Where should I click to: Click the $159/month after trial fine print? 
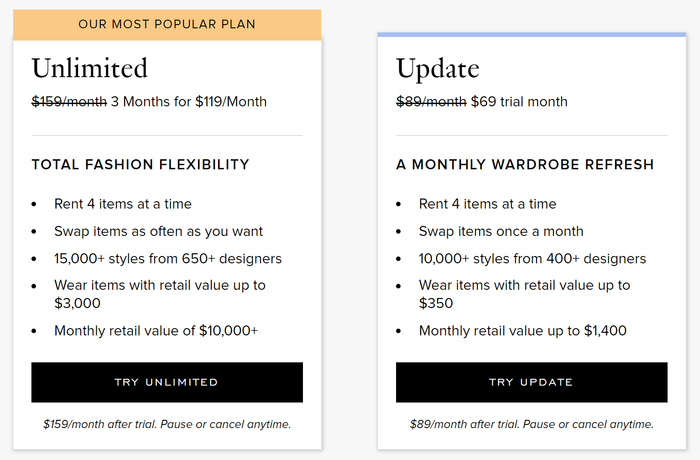click(167, 424)
